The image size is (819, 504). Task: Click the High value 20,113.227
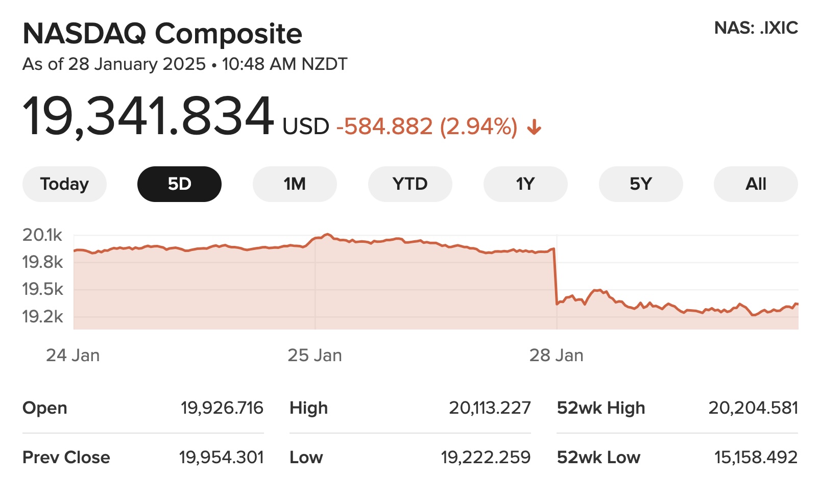tap(490, 408)
